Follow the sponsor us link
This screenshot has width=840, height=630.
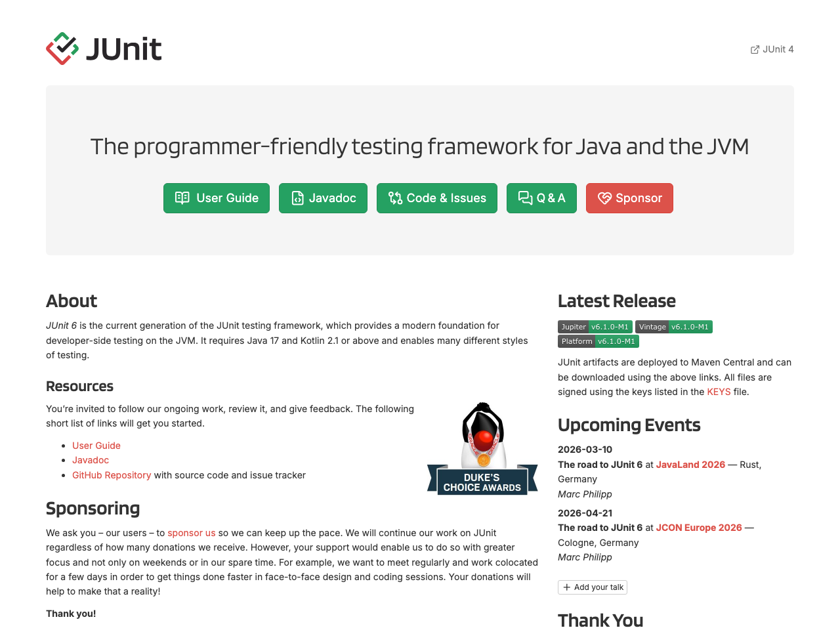tap(191, 532)
